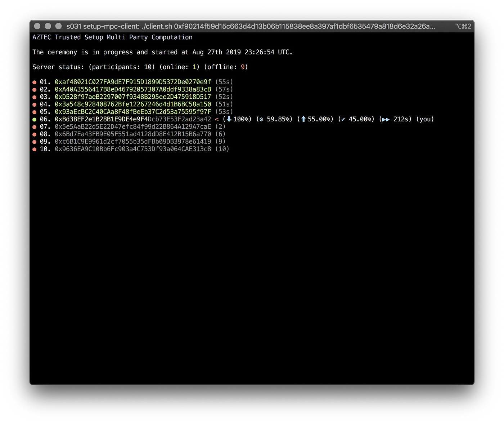Image resolution: width=504 pixels, height=424 pixels.
Task: Click the green online dot of participant 06
Action: pyautogui.click(x=35, y=120)
